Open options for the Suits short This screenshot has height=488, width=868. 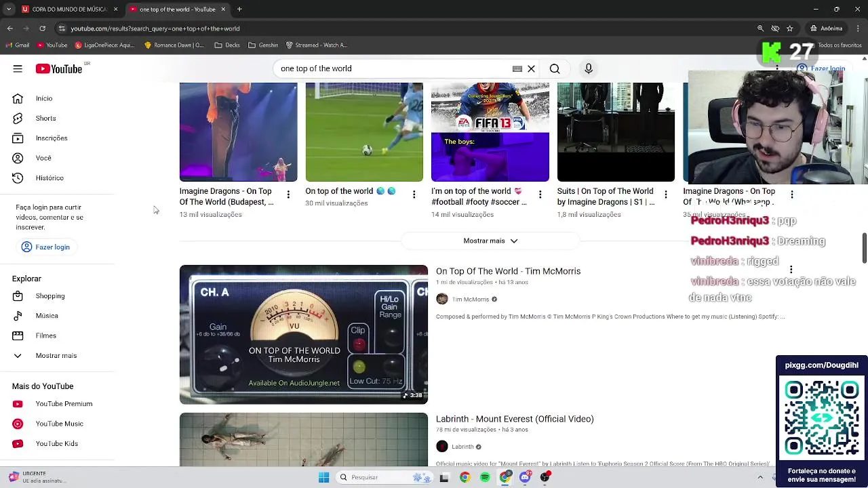coord(666,195)
